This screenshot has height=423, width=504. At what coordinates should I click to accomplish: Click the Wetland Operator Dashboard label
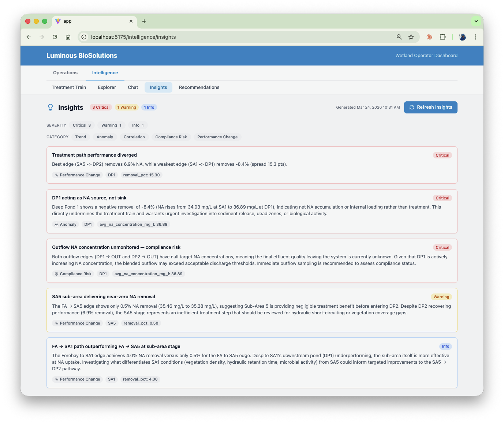click(x=426, y=56)
